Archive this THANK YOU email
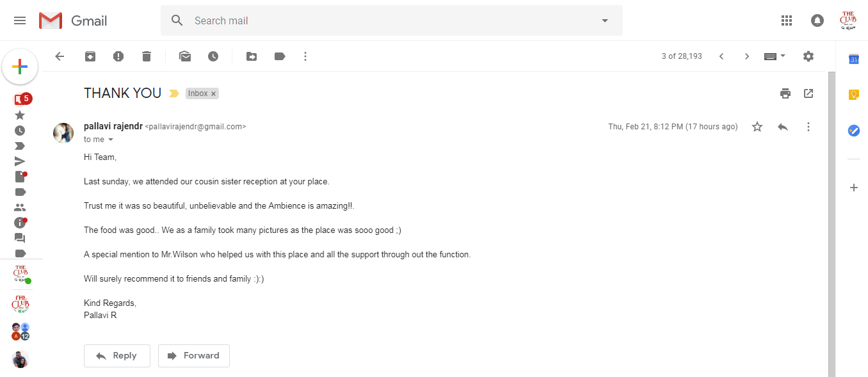868x377 pixels. click(90, 56)
